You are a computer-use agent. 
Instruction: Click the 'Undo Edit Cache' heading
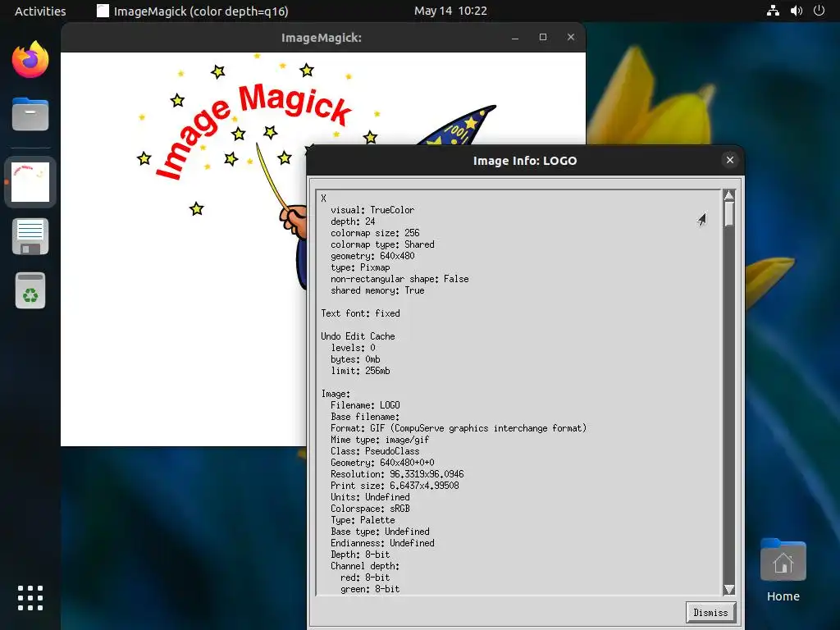[358, 336]
